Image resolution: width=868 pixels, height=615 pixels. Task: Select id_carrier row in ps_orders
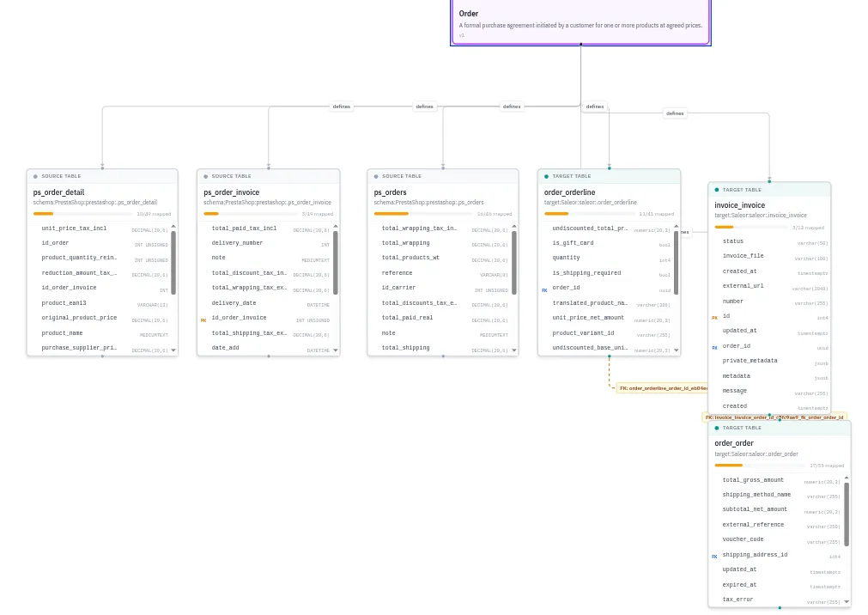[440, 289]
